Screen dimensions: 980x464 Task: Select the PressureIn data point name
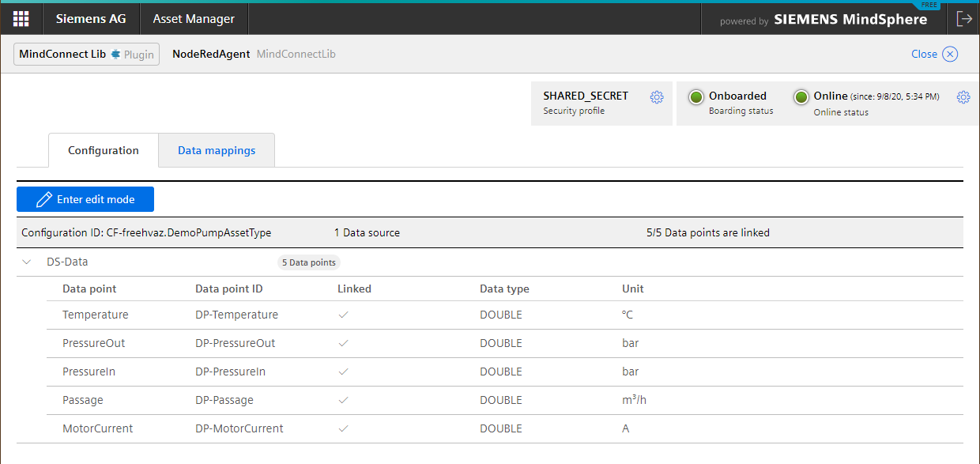[x=89, y=372]
